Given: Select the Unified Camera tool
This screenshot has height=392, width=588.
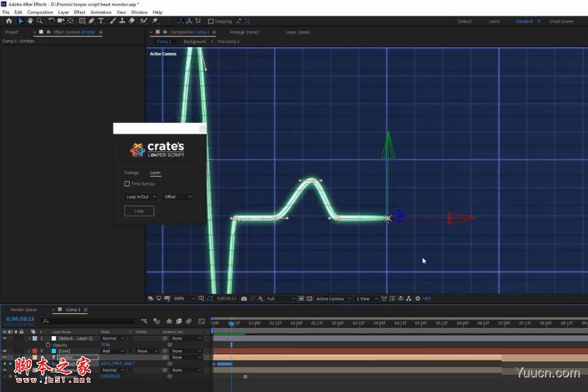Looking at the screenshot, I should (60, 21).
